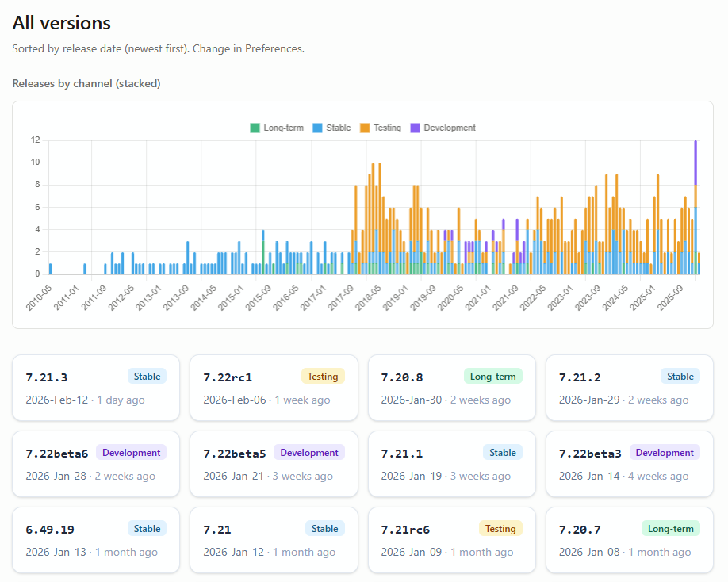Open the 7.21.2 version card
This screenshot has width=728, height=582.
click(630, 388)
